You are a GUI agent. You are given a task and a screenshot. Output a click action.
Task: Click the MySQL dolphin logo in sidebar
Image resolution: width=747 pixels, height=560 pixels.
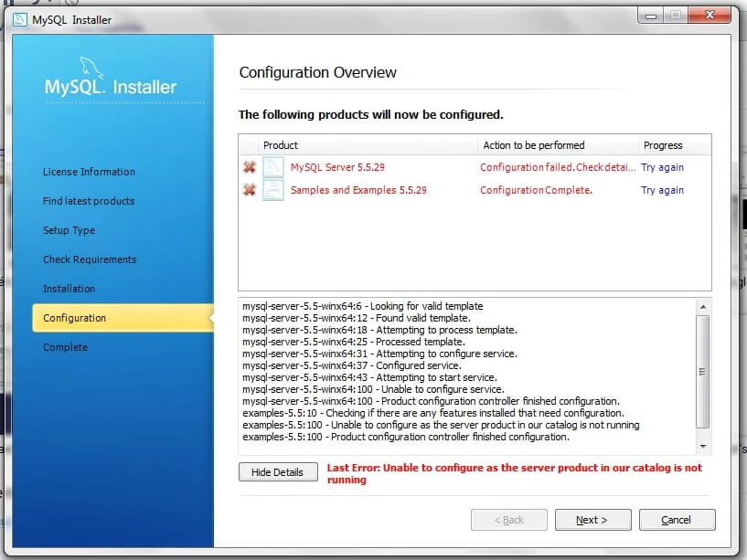pos(91,68)
